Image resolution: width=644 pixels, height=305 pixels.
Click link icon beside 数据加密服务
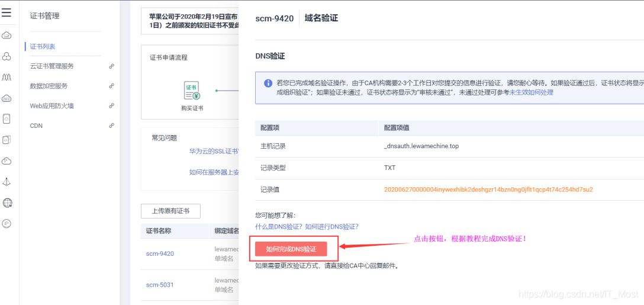[x=111, y=86]
